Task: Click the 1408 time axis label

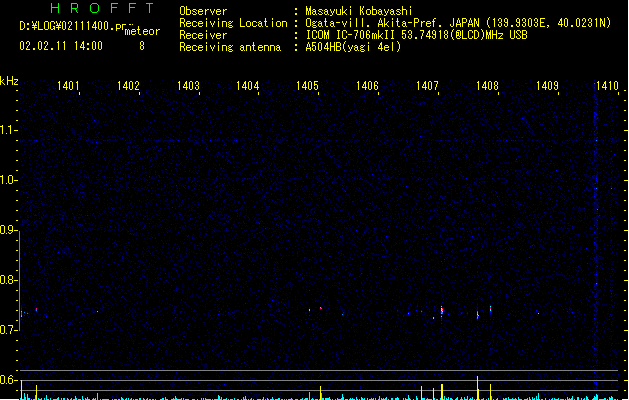Action: (487, 85)
